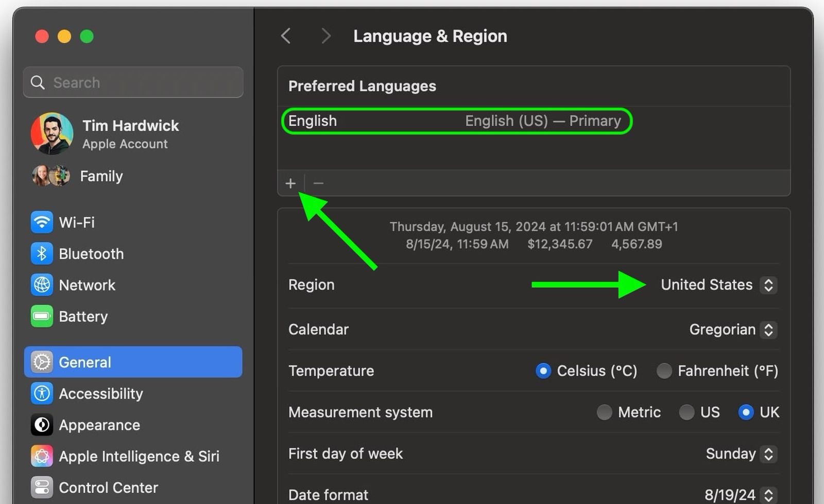Click the back navigation arrow
The width and height of the screenshot is (824, 504).
click(x=286, y=36)
